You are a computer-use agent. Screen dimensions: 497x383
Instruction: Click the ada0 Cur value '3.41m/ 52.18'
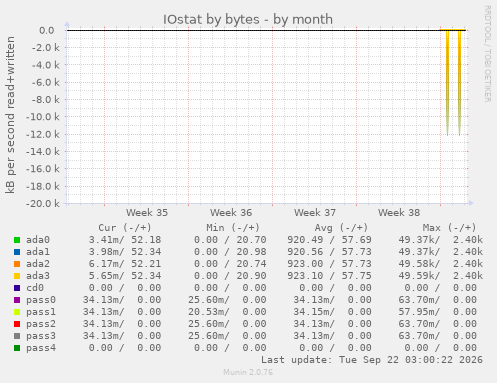pyautogui.click(x=125, y=240)
